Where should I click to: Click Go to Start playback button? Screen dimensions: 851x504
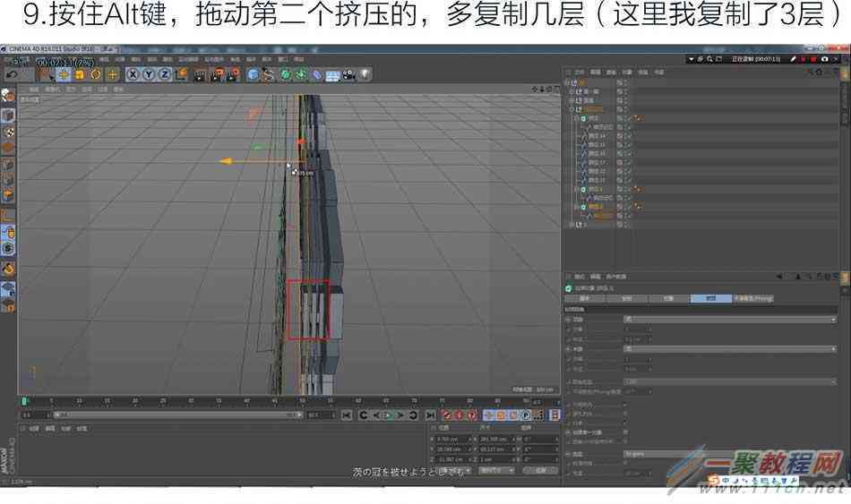(347, 415)
